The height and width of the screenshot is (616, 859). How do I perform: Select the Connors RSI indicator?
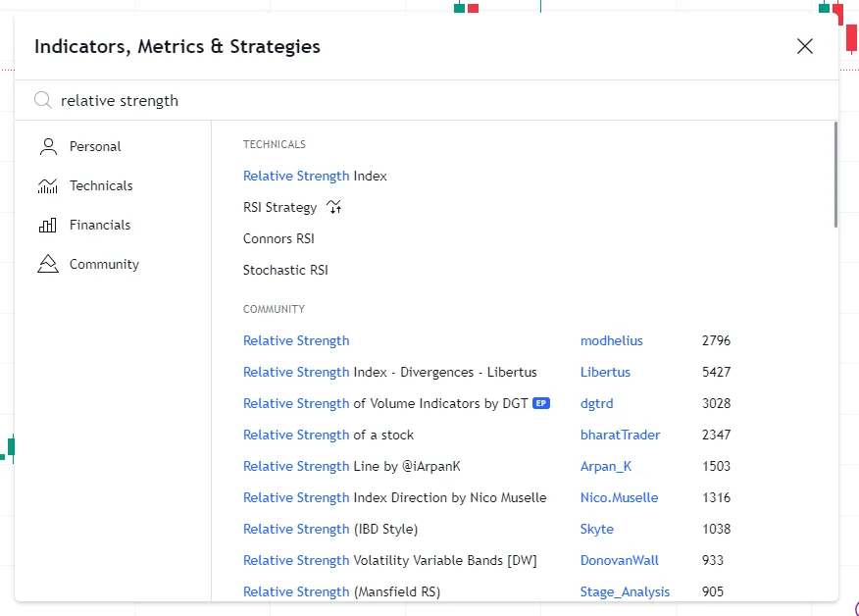tap(278, 238)
